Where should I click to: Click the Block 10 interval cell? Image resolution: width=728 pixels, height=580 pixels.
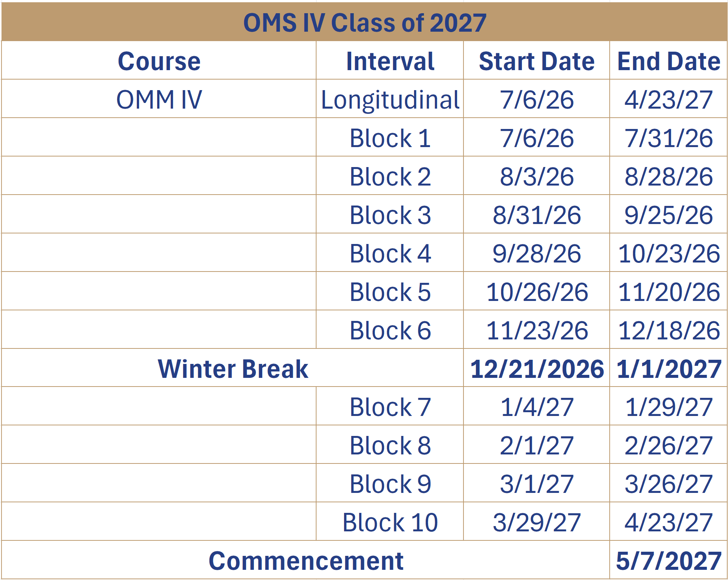[390, 522]
